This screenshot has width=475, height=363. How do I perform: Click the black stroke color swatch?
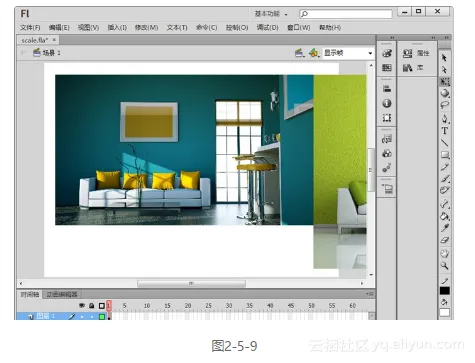445,291
